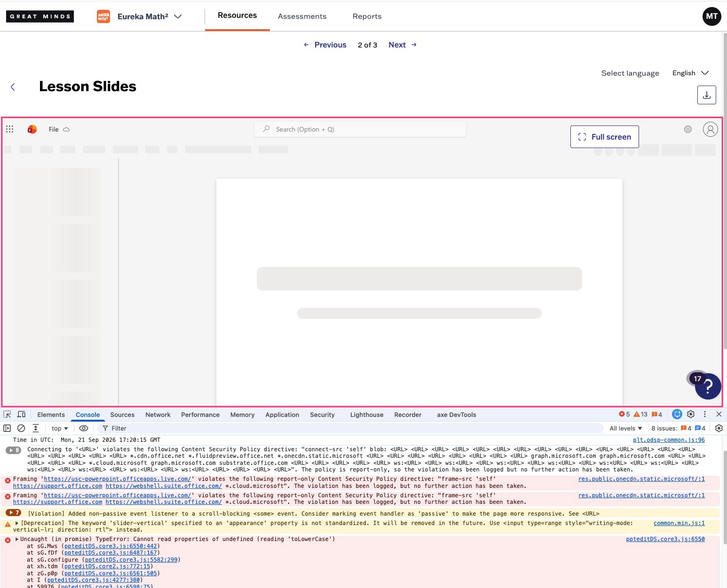This screenshot has height=588, width=727.
Task: Expand the Uncaught TypeError stack trace
Action: (17, 539)
